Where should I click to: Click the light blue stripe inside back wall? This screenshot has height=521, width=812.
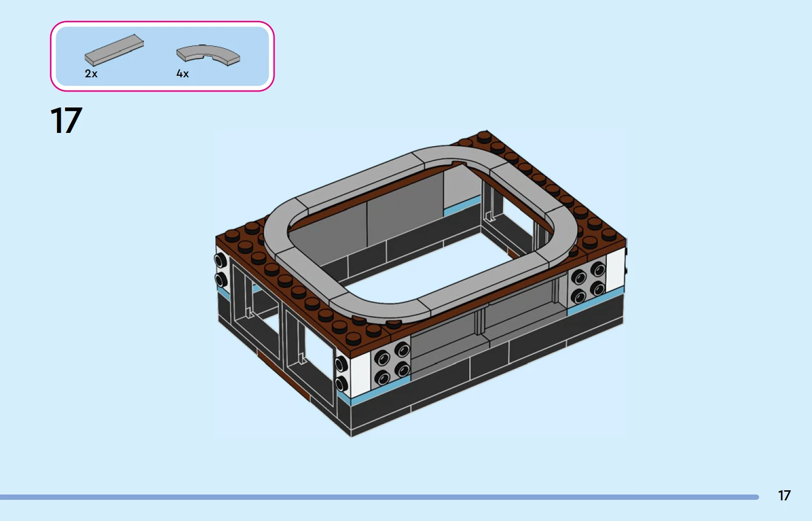(x=462, y=208)
